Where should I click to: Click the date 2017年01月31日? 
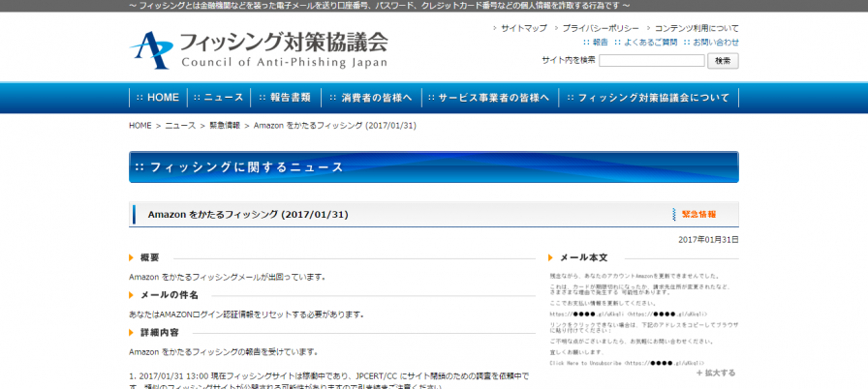pyautogui.click(x=708, y=240)
